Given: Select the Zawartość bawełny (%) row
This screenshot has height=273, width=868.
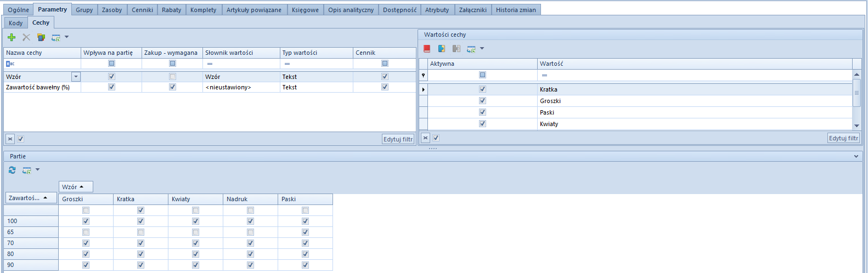Looking at the screenshot, I should click(x=210, y=87).
